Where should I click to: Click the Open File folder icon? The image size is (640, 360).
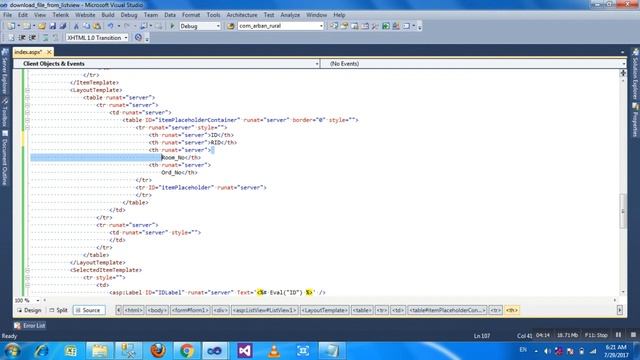[41, 26]
